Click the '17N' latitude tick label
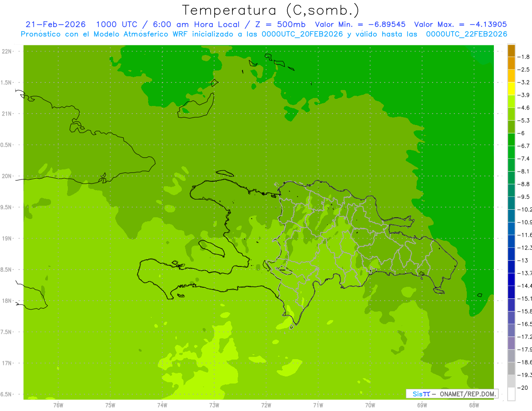Image resolution: width=532 pixels, height=411 pixels. click(x=7, y=363)
